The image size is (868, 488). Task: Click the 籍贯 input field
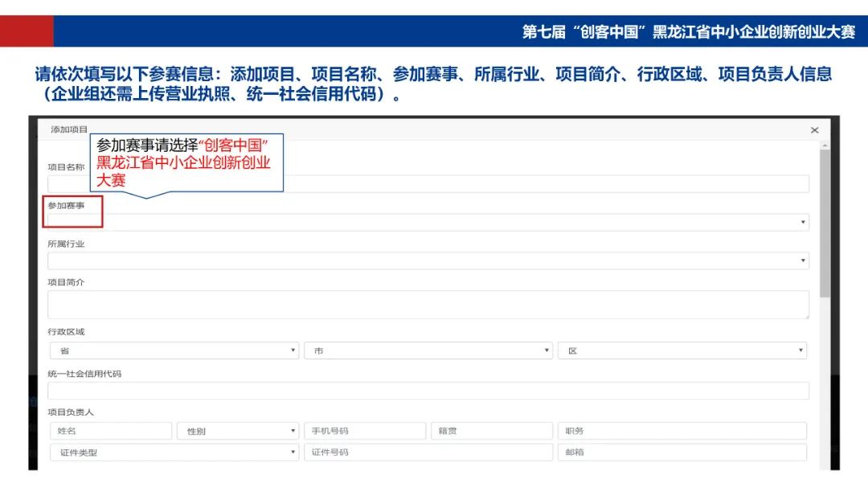(492, 431)
